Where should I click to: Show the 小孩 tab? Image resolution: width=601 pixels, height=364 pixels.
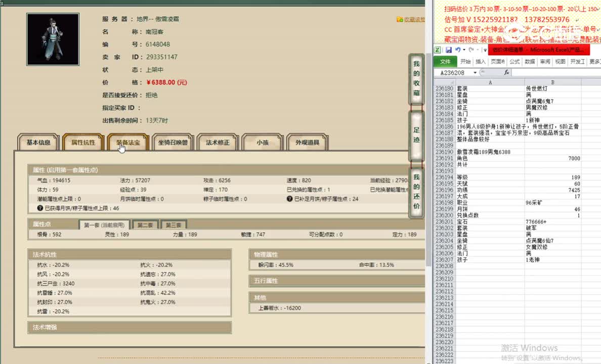tap(263, 142)
